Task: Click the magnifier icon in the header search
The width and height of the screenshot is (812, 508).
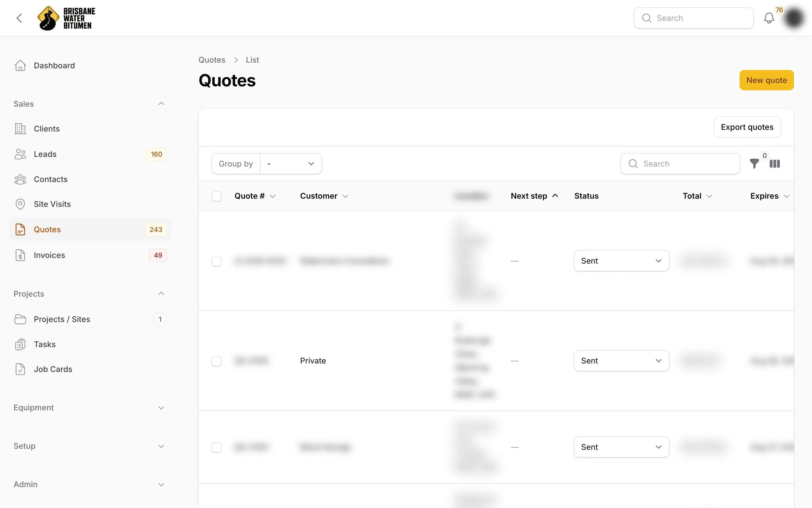Action: 646,18
